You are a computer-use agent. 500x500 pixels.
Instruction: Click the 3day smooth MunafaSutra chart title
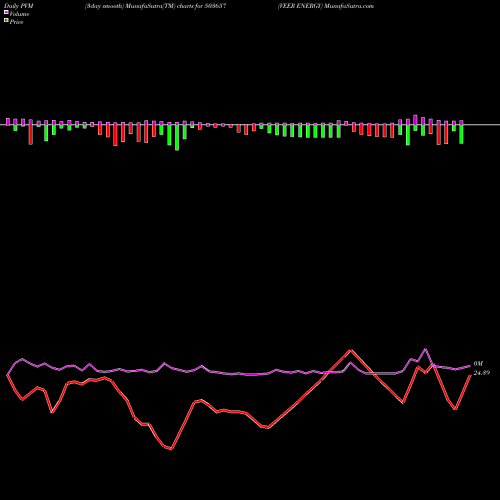click(x=156, y=6)
